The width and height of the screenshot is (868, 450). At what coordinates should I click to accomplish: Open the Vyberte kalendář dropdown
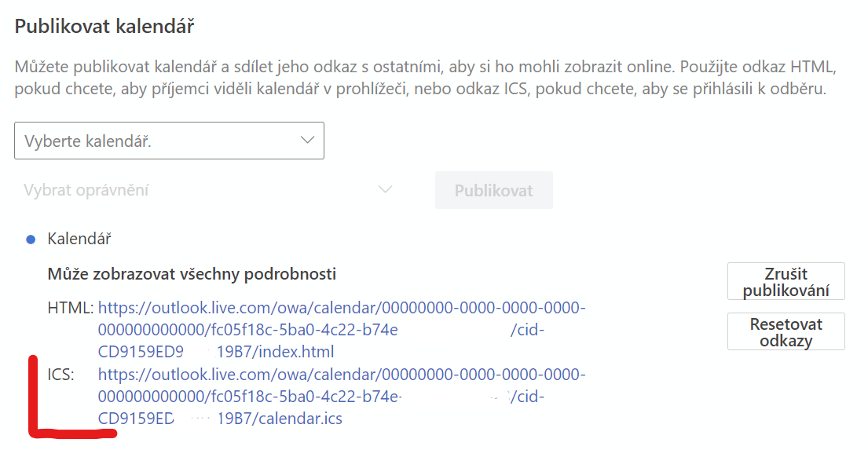pyautogui.click(x=169, y=141)
